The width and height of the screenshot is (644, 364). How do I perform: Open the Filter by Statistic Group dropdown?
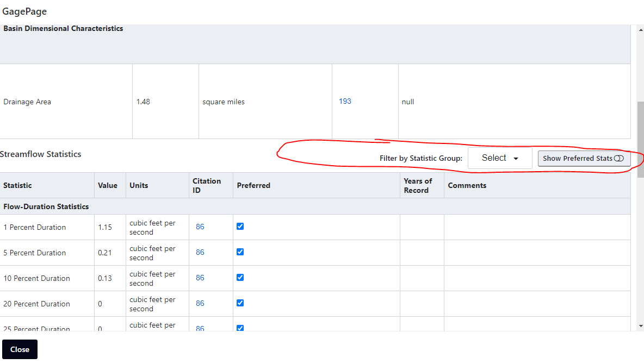500,158
